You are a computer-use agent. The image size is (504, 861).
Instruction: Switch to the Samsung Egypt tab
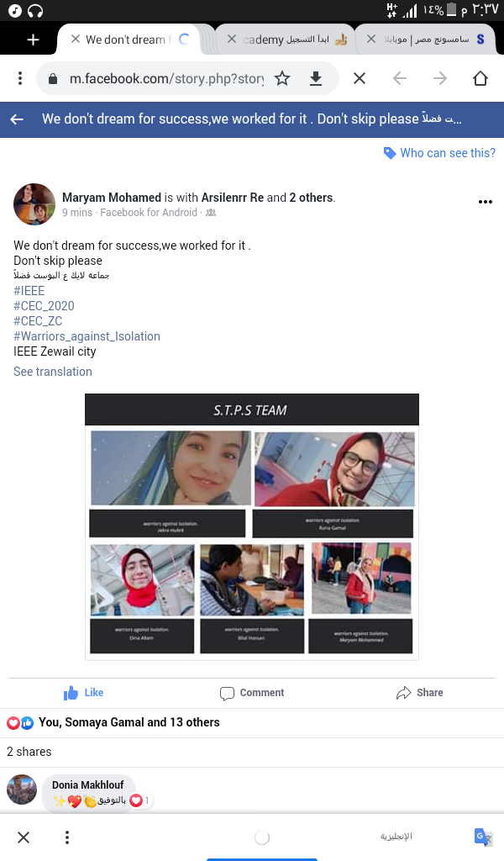426,39
